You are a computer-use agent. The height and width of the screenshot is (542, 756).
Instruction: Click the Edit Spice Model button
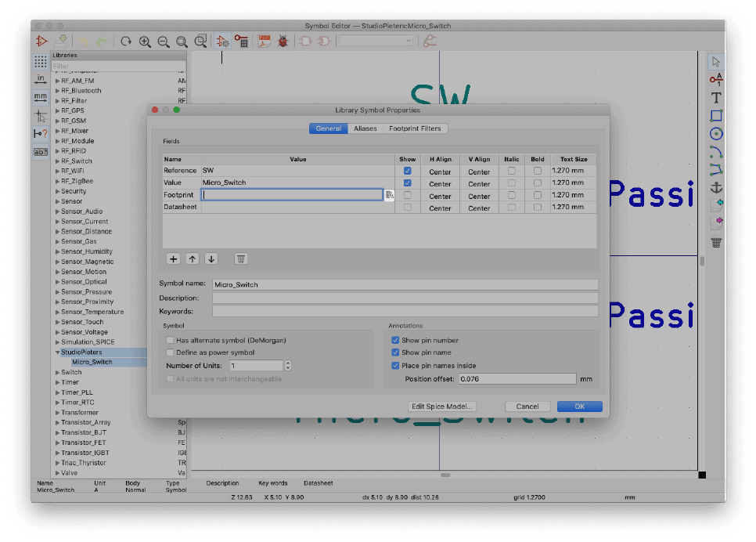point(441,406)
